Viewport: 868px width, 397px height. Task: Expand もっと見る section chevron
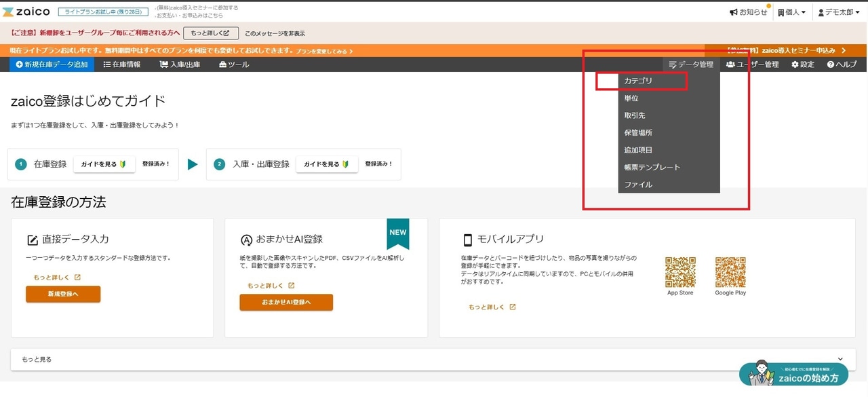(x=841, y=360)
